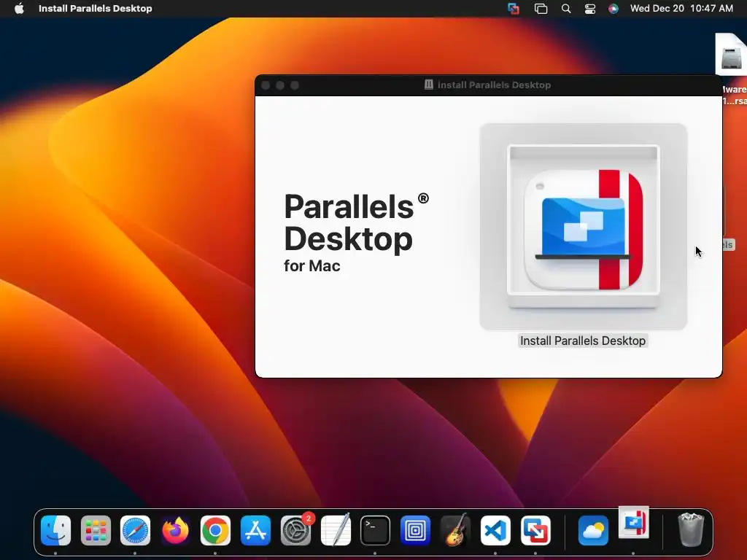The height and width of the screenshot is (560, 747).
Task: Launch Siri from the menu bar
Action: [613, 9]
